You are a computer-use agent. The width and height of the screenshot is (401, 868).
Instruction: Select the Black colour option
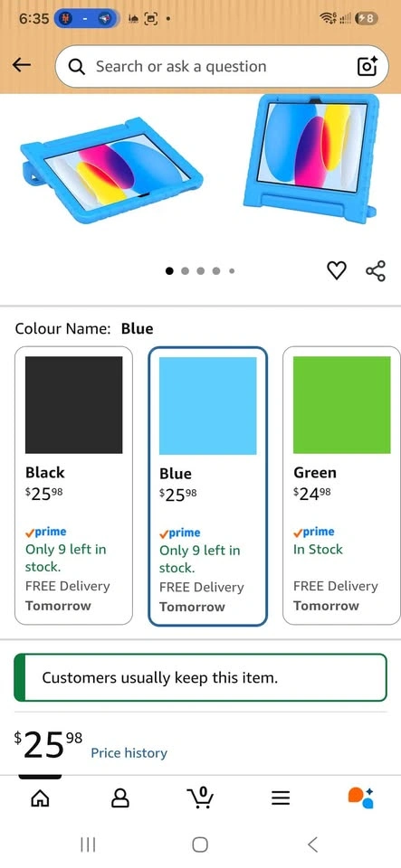pos(73,486)
